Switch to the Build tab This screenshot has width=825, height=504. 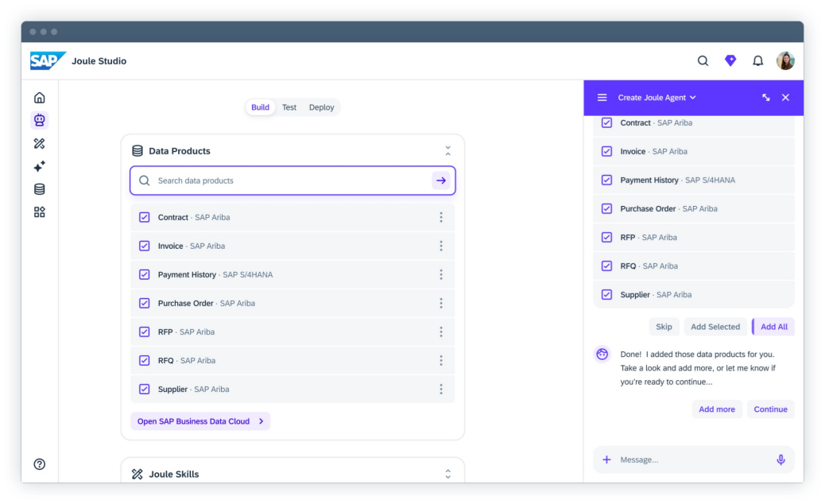(x=260, y=107)
